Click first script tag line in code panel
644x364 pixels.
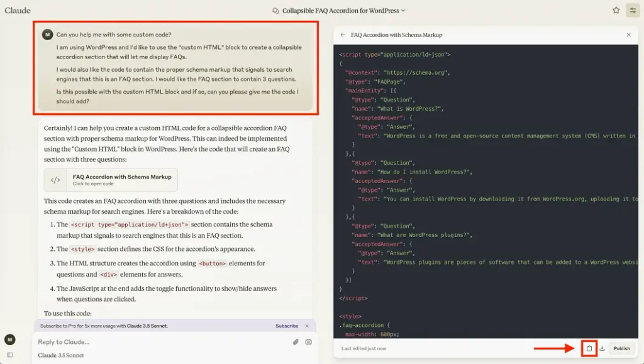coord(395,55)
